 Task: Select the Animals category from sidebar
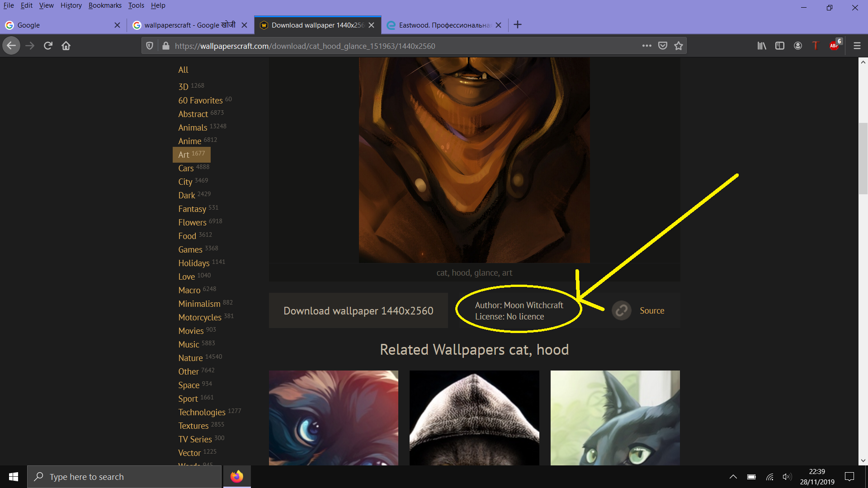coord(191,127)
